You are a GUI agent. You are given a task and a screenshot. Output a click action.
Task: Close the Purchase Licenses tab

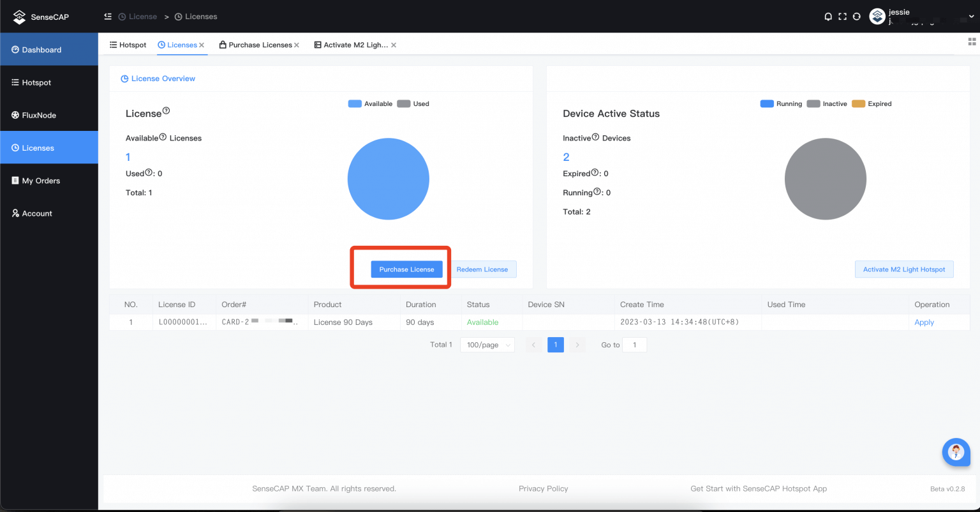click(x=297, y=45)
